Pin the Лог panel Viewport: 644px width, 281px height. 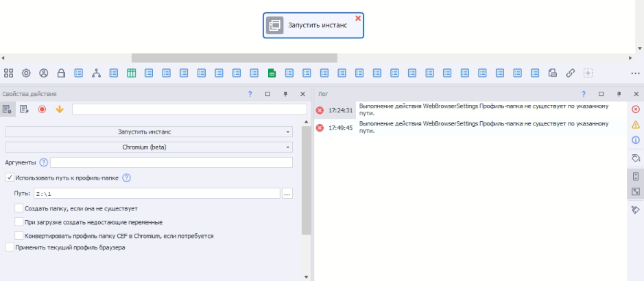click(619, 94)
